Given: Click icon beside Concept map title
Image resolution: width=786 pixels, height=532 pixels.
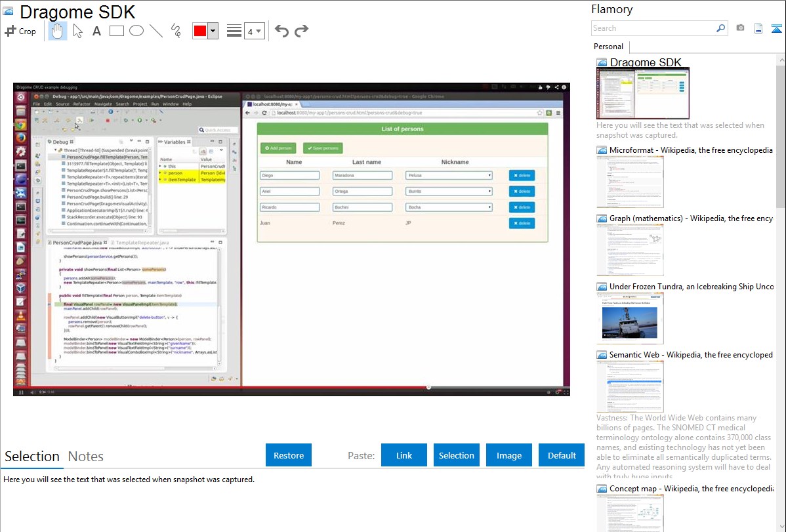Looking at the screenshot, I should (x=602, y=489).
